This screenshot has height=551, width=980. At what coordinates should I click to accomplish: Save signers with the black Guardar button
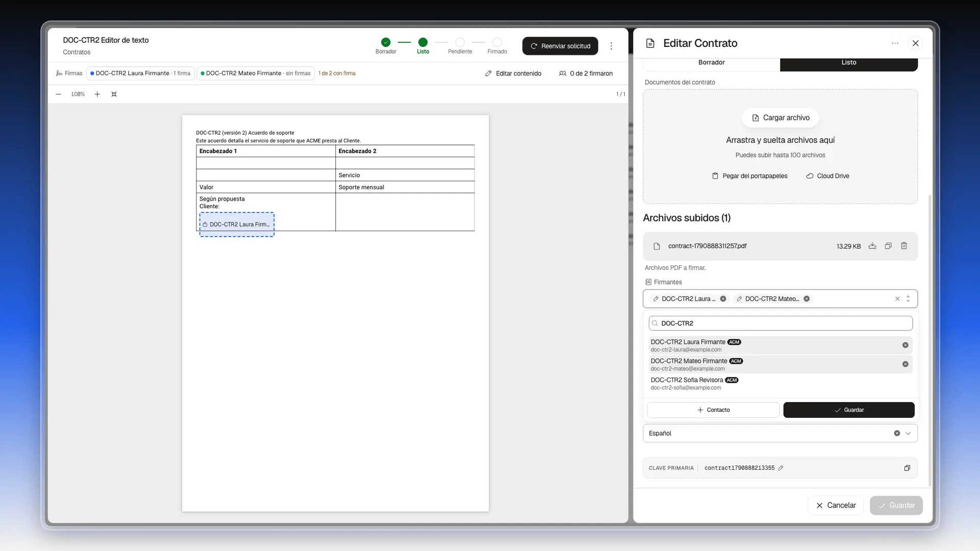click(x=849, y=410)
